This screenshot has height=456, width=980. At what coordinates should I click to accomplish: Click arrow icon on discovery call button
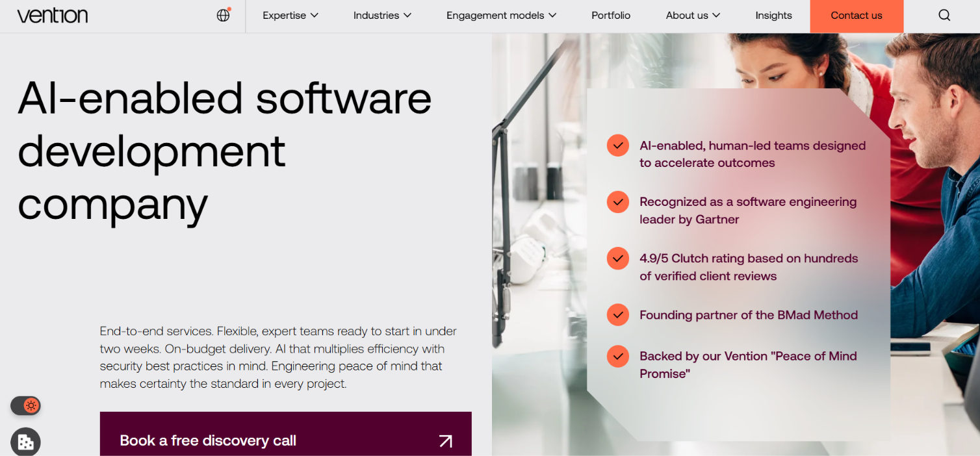point(446,441)
